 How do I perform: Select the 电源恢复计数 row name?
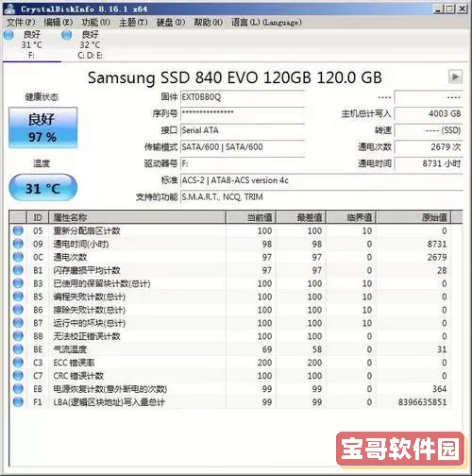[x=110, y=389]
